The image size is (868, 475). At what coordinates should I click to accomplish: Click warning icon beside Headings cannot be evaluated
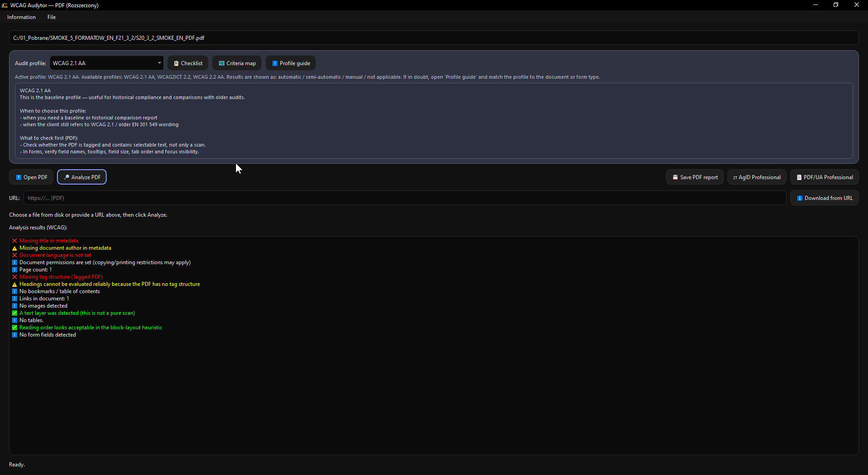click(x=14, y=284)
